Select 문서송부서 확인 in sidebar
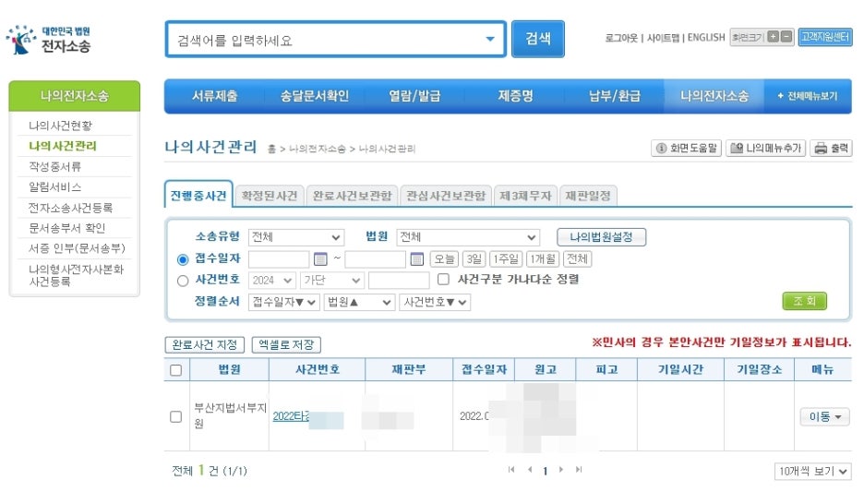The height and width of the screenshot is (504, 864). point(66,228)
